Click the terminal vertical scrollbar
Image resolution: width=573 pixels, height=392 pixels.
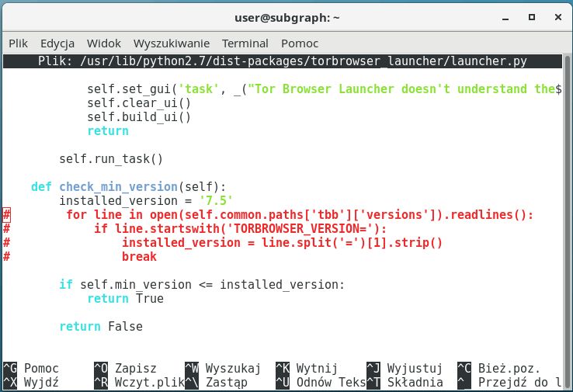click(567, 221)
